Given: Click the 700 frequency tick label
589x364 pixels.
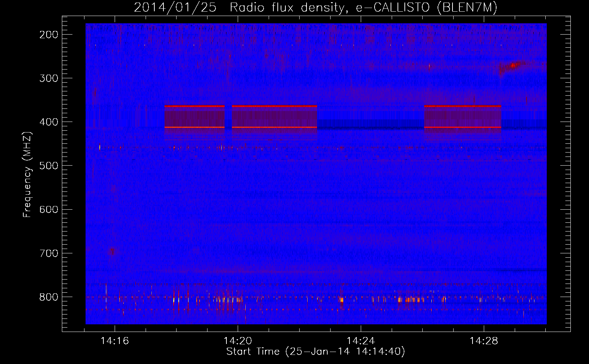Looking at the screenshot, I should (48, 253).
